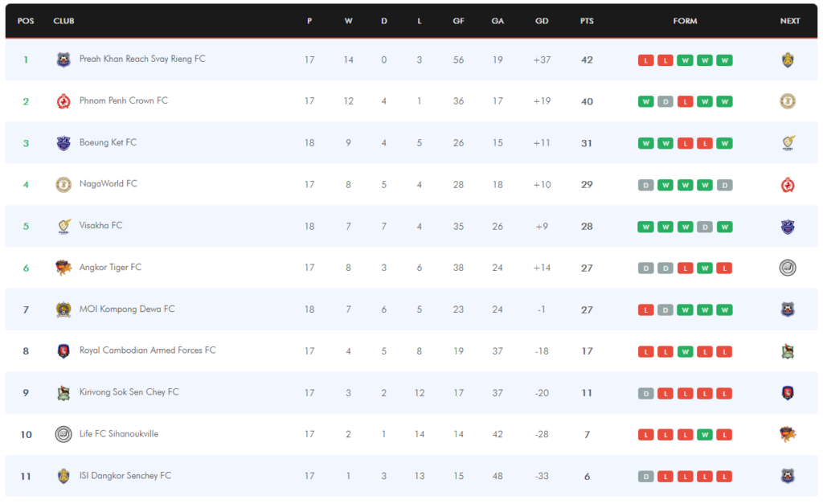Click the crest left of Boeung Ket FC name
The image size is (823, 504).
point(63,143)
